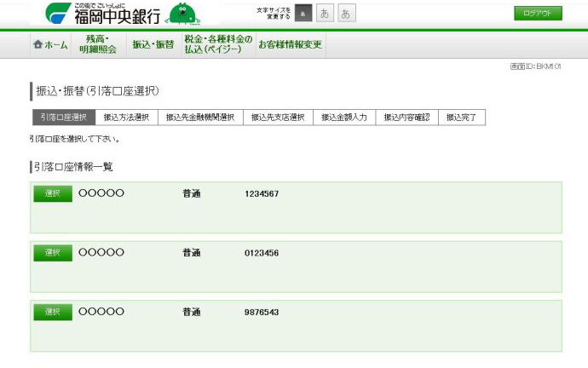Open the 振込・振替 menu
The height and width of the screenshot is (368, 588).
tap(153, 45)
